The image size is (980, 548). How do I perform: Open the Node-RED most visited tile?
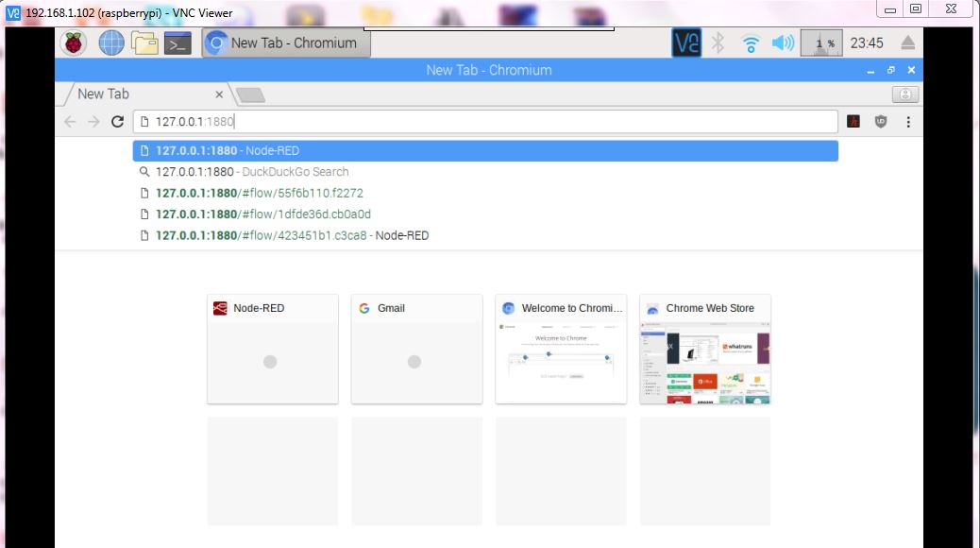click(273, 349)
